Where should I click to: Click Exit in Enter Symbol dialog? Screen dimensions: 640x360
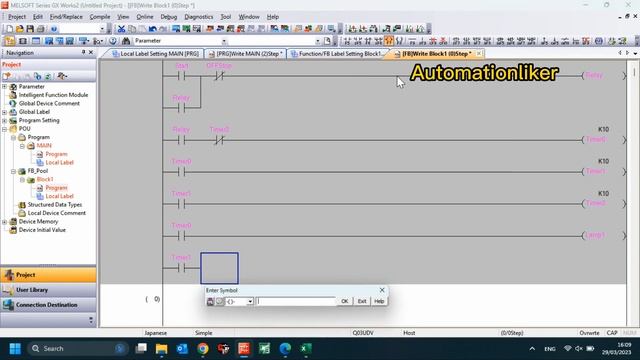click(x=362, y=301)
